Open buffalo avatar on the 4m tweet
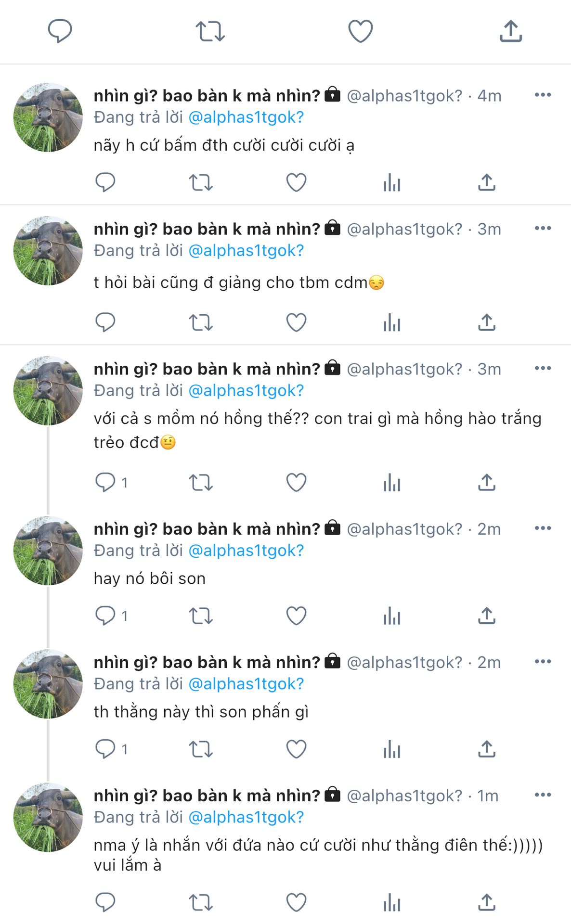 click(x=48, y=117)
